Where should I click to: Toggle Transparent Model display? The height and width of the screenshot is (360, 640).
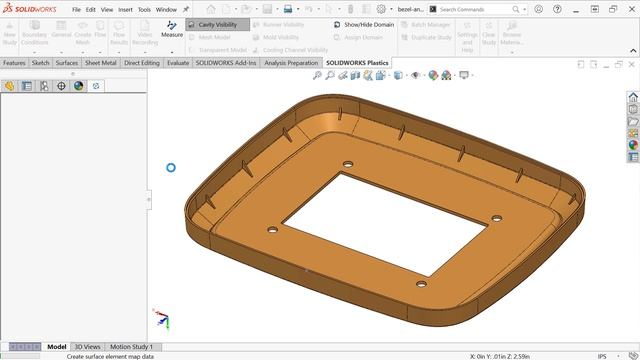[218, 50]
